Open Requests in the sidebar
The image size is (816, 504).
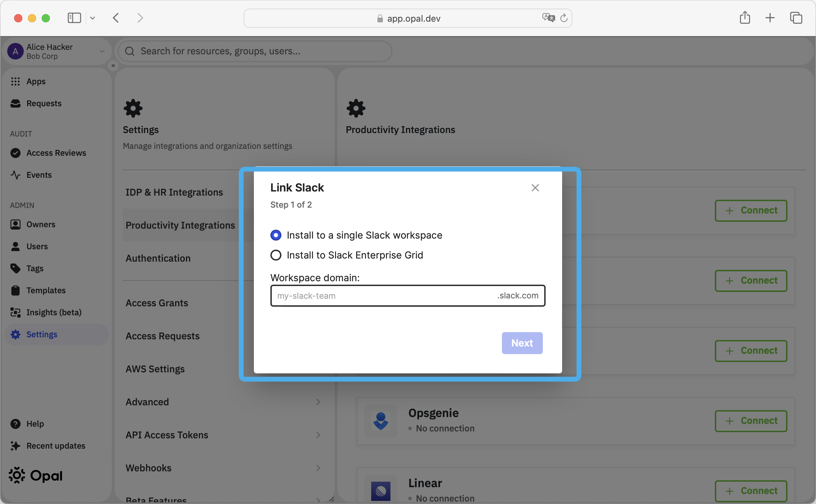coord(57,103)
